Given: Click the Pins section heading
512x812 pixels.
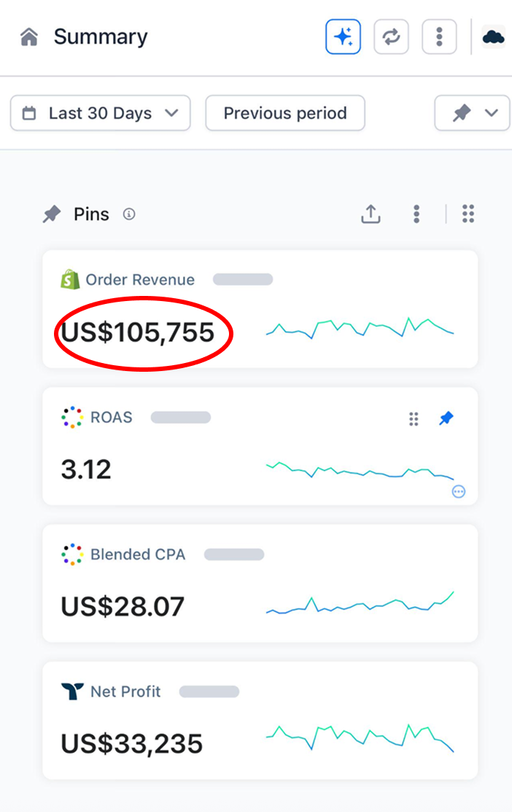Looking at the screenshot, I should pos(91,214).
